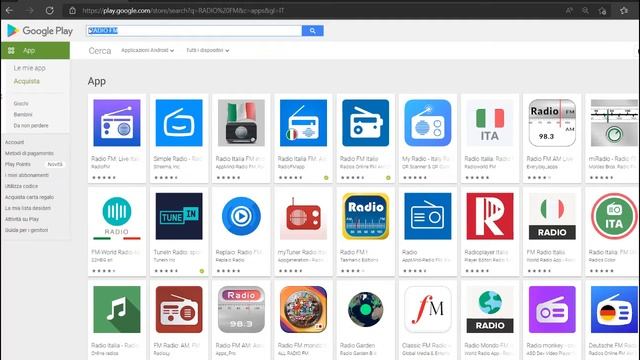This screenshot has height=360, width=640.
Task: Open the Radio FM AM 98.3 white icon
Action: (x=552, y=122)
